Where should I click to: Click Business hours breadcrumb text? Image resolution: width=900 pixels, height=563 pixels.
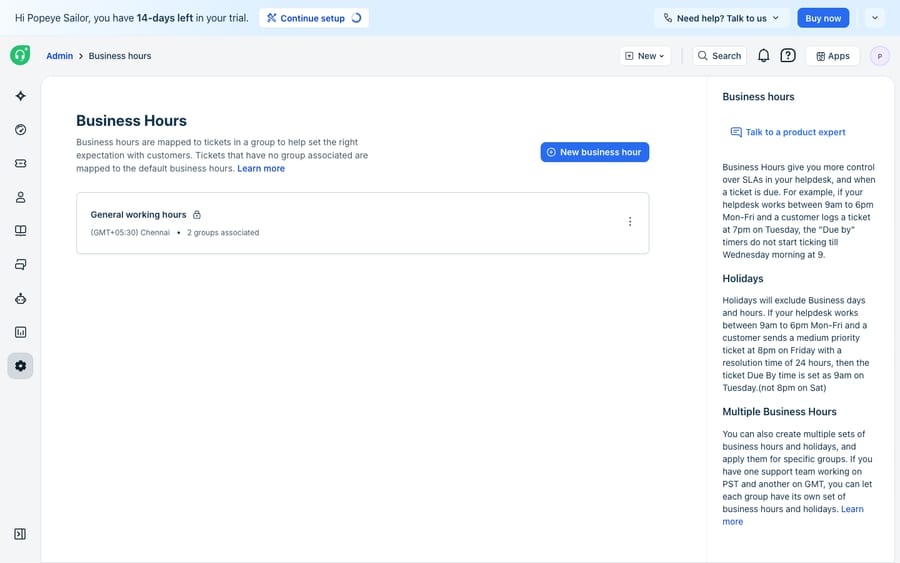(x=120, y=56)
